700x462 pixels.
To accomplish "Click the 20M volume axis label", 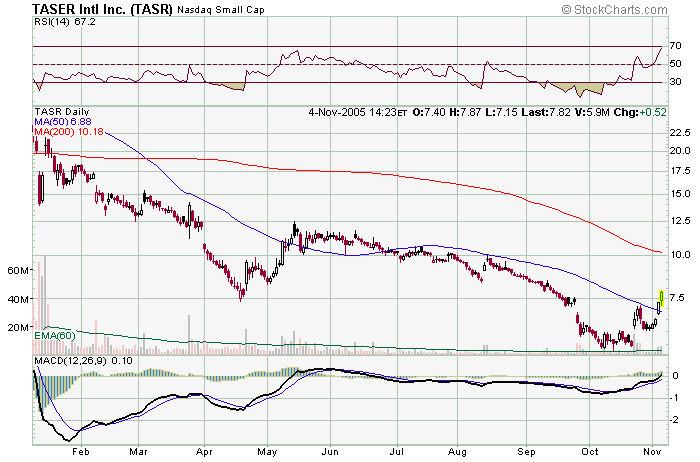I will click(x=18, y=328).
